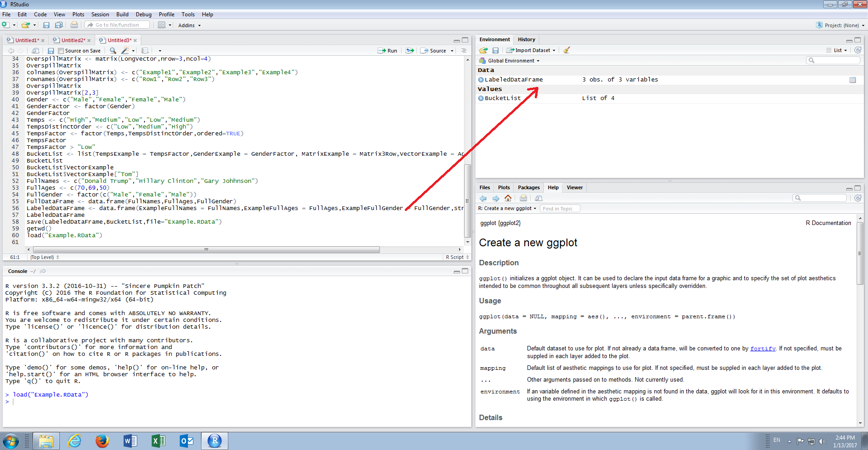
Task: Save all open documents icon
Action: (59, 25)
